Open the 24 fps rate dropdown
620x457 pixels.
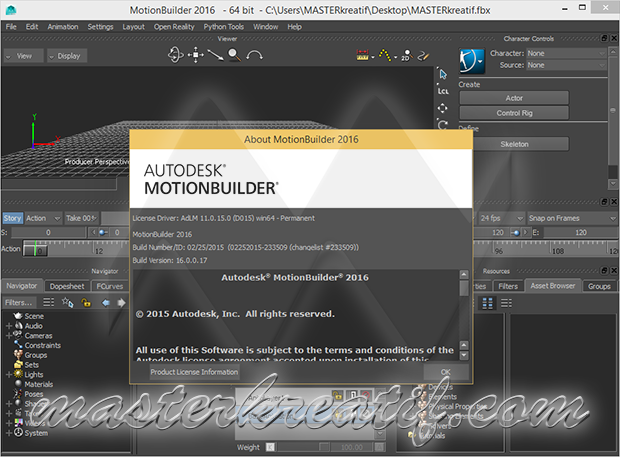pyautogui.click(x=501, y=218)
